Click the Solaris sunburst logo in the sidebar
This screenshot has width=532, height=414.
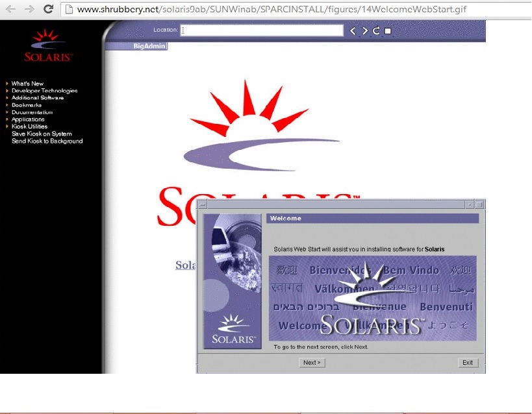click(46, 38)
